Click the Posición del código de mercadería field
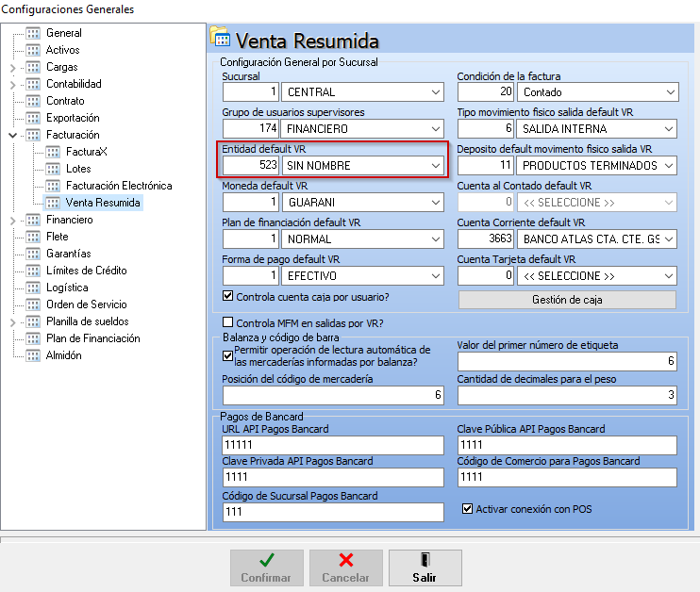This screenshot has height=592, width=700. [333, 395]
